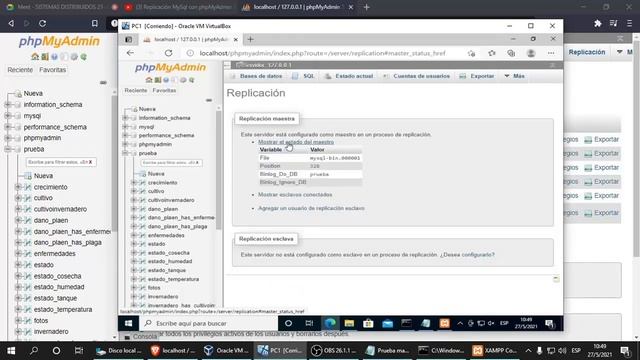640x360 pixels.
Task: Open OBS from the host taskbar
Action: (334, 351)
